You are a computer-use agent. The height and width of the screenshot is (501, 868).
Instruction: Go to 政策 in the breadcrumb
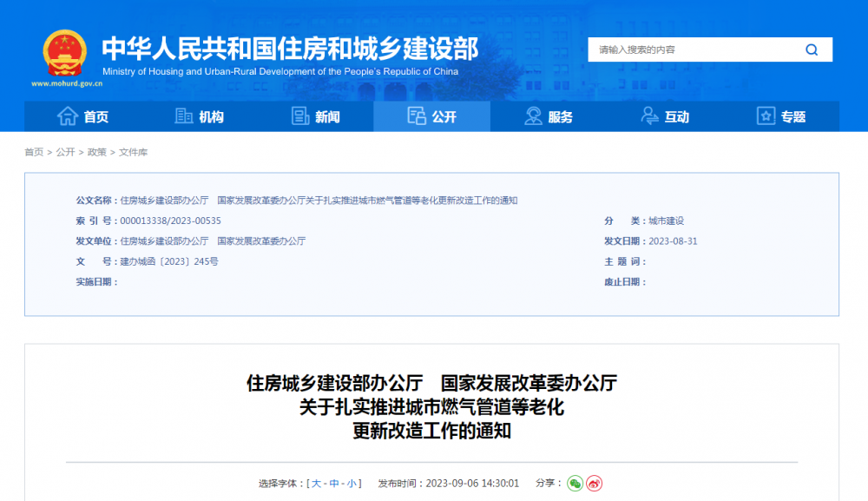tap(97, 152)
